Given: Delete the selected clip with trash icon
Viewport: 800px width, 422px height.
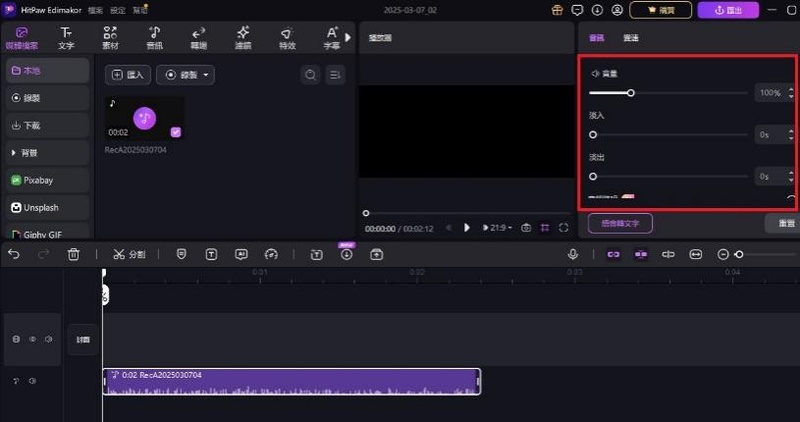Looking at the screenshot, I should [x=73, y=254].
